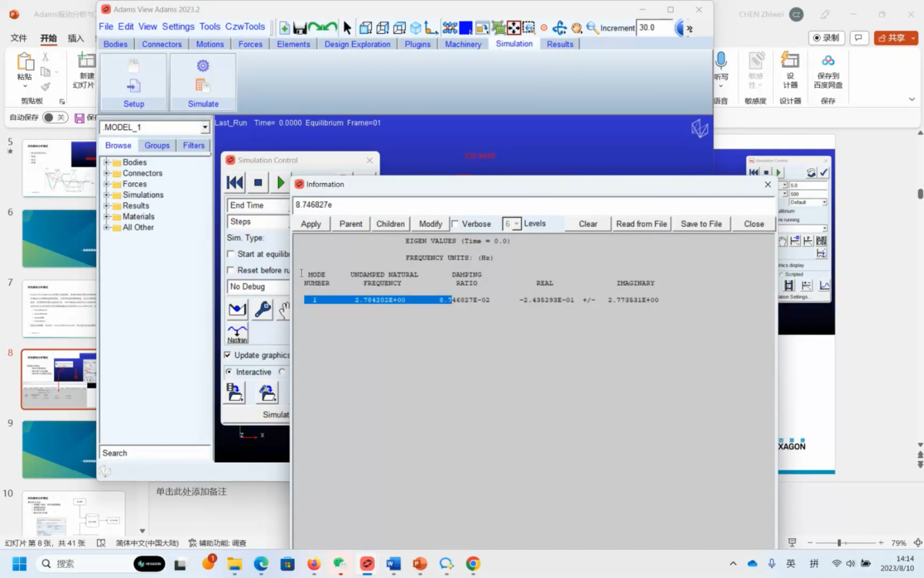The image size is (924, 578).
Task: Stop the simulation in Simulation Control
Action: point(259,182)
